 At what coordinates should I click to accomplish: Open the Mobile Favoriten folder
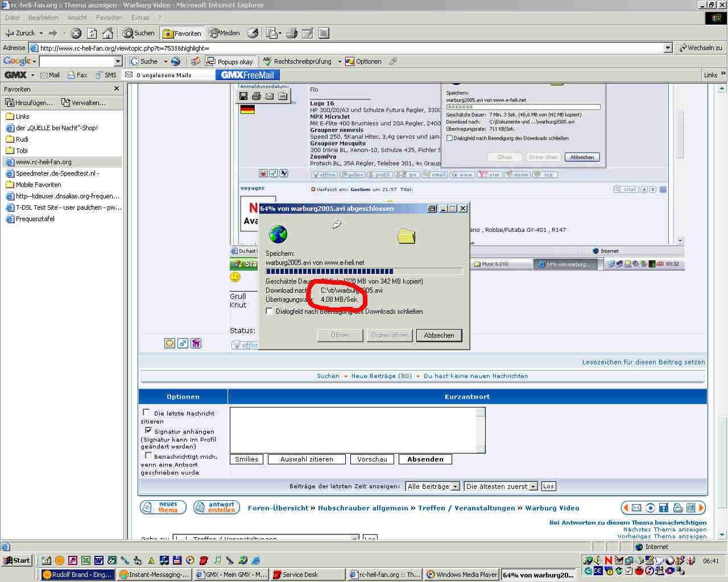tap(34, 185)
